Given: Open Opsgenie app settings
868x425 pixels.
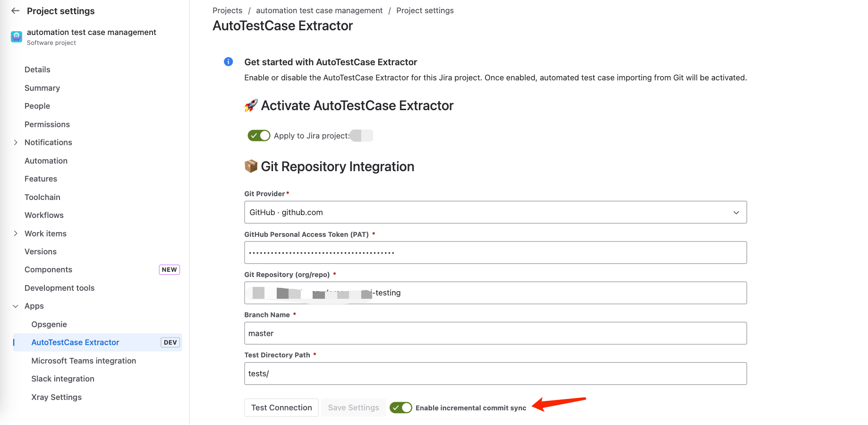Looking at the screenshot, I should coord(49,324).
